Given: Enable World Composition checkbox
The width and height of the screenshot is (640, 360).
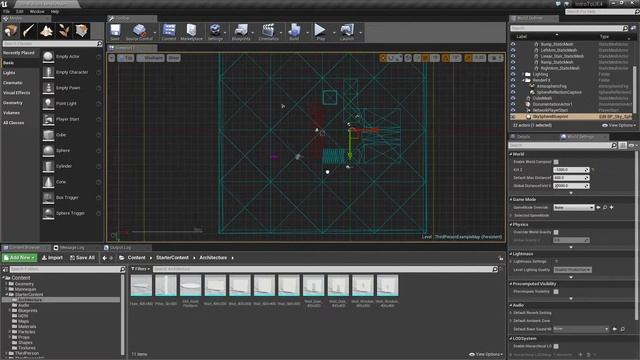Looking at the screenshot, I should click(x=556, y=162).
